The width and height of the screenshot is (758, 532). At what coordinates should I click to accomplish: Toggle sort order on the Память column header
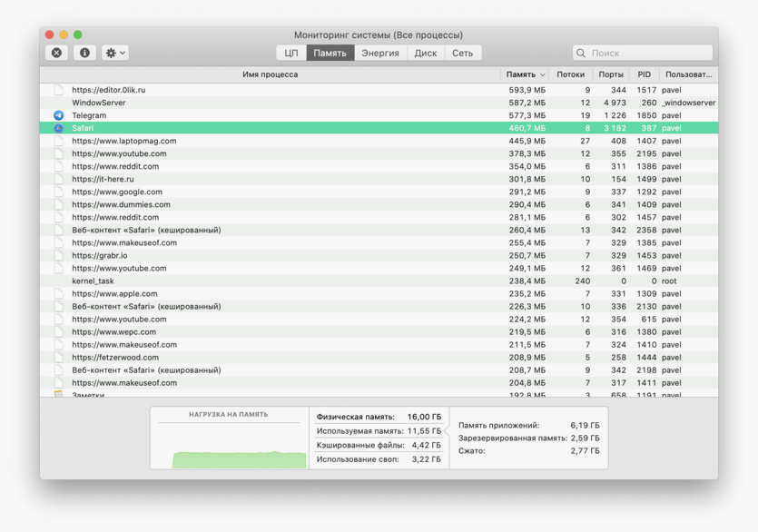(525, 74)
